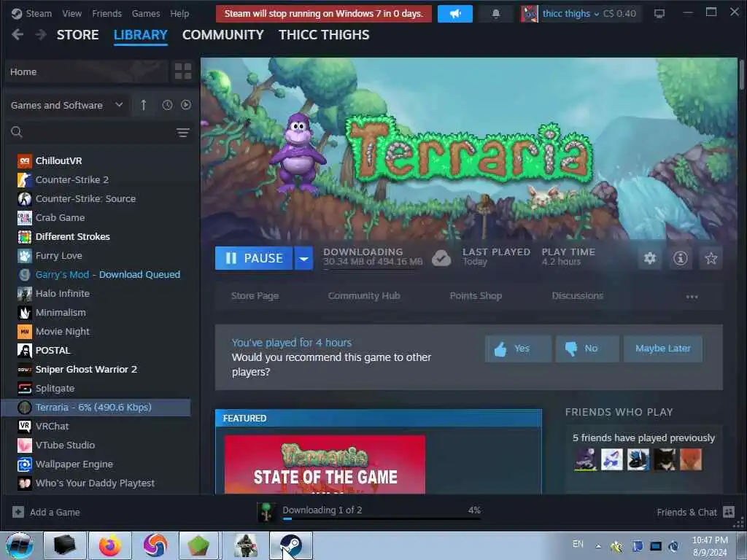Viewport: 747px width, 560px height.
Task: Click the ChilloutVR game icon
Action: point(25,161)
